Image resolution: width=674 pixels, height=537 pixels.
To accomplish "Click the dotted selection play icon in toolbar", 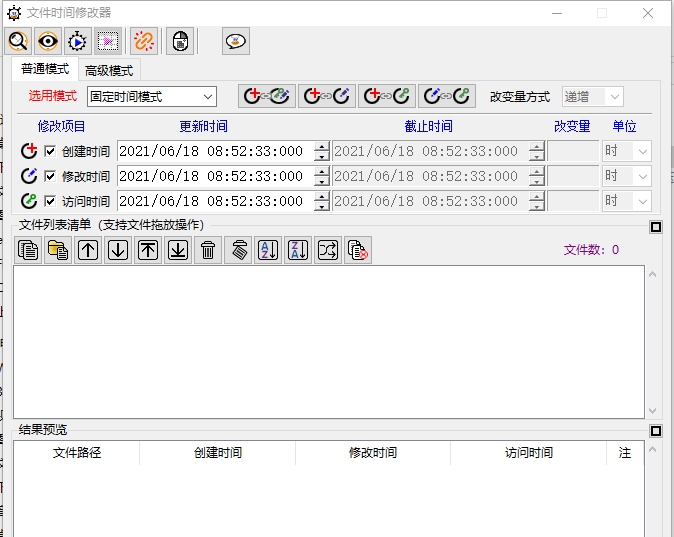I will pyautogui.click(x=108, y=41).
